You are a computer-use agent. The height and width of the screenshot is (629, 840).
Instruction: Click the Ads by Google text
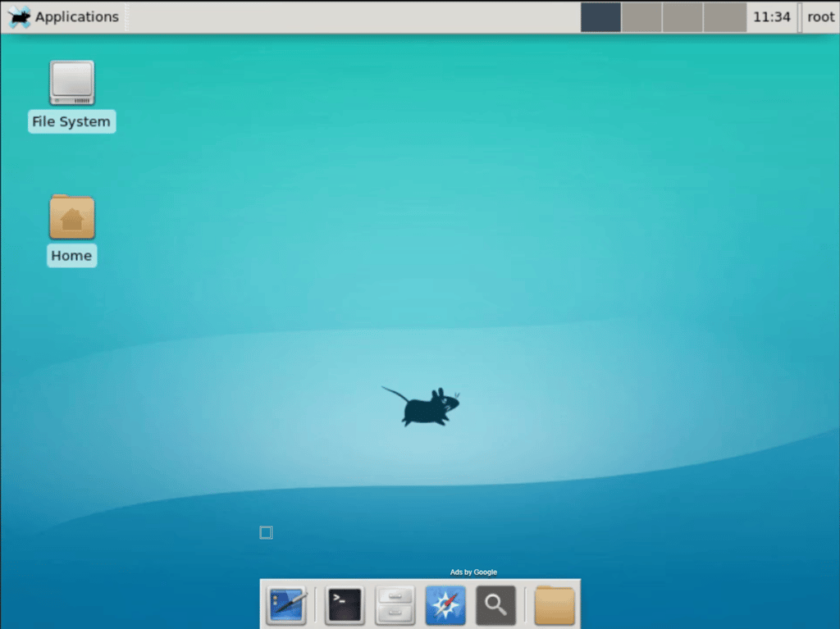(x=473, y=572)
